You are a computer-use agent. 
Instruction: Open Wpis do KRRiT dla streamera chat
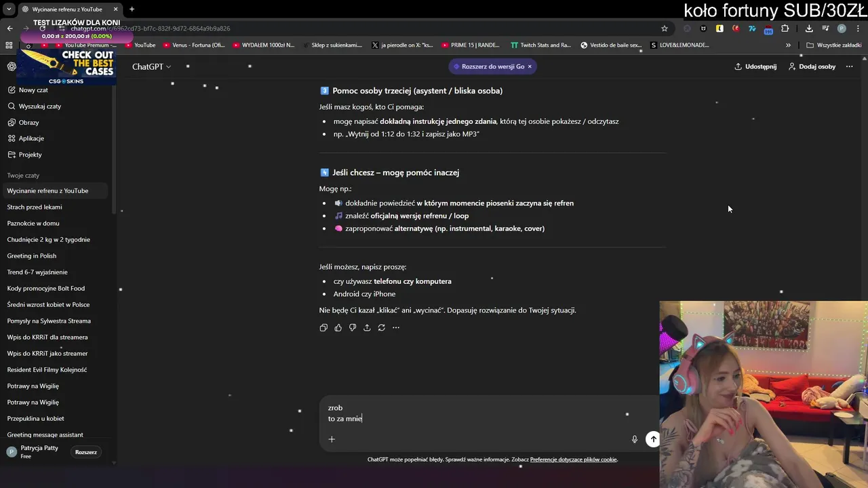47,337
